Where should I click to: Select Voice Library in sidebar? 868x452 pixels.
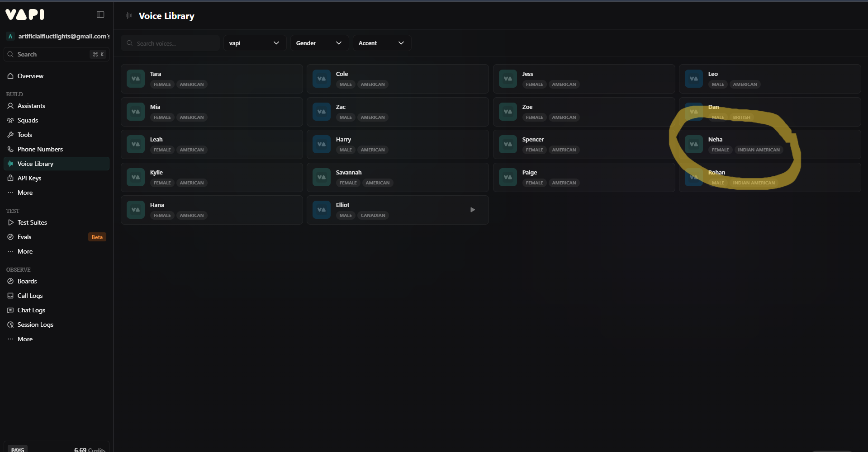57,164
